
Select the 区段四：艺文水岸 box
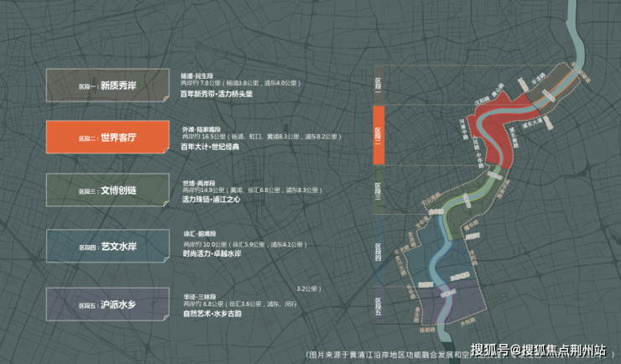107,246
